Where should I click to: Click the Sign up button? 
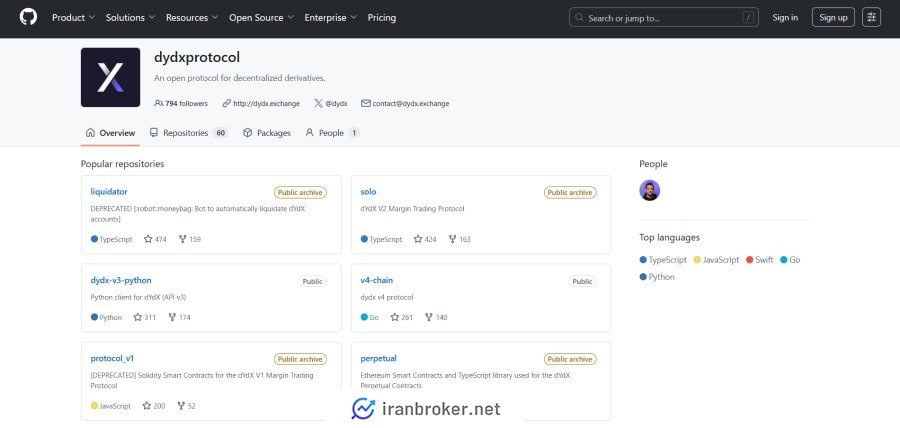(833, 18)
